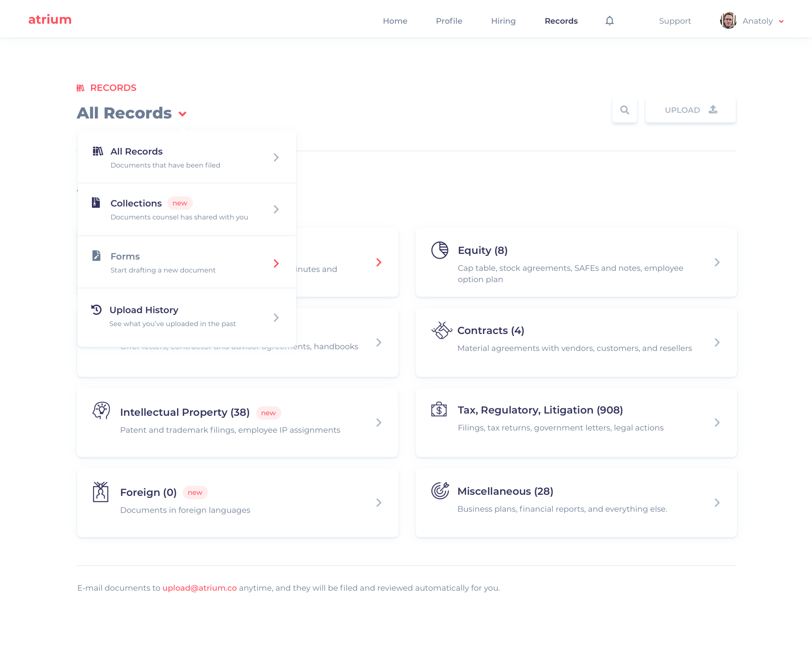Open the Anatoly user menu arrow
Image resolution: width=812 pixels, height=655 pixels.
pyautogui.click(x=781, y=21)
